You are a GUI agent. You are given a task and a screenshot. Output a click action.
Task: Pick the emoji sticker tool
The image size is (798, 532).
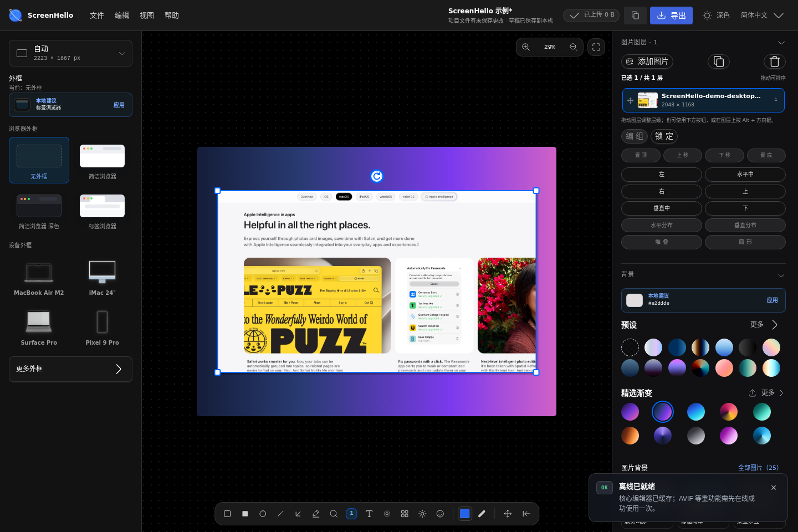click(440, 514)
